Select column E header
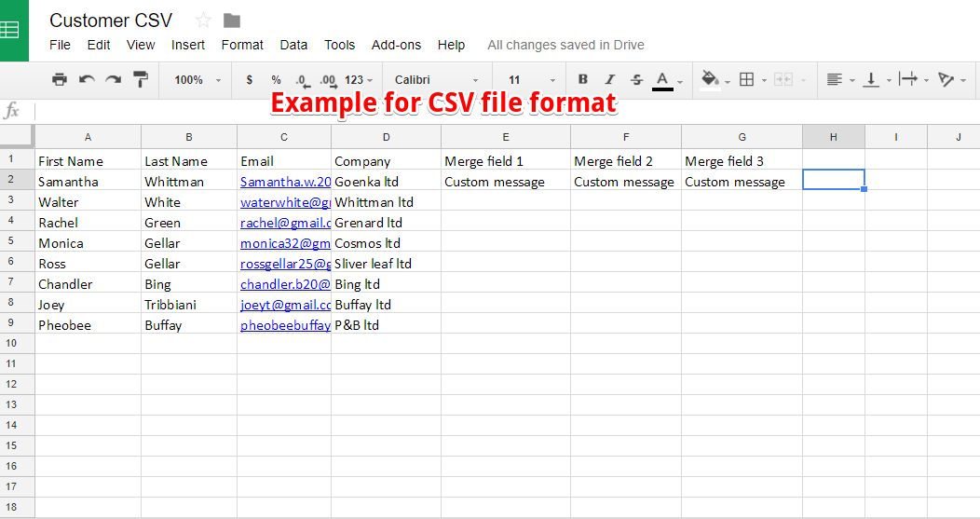 [506, 137]
